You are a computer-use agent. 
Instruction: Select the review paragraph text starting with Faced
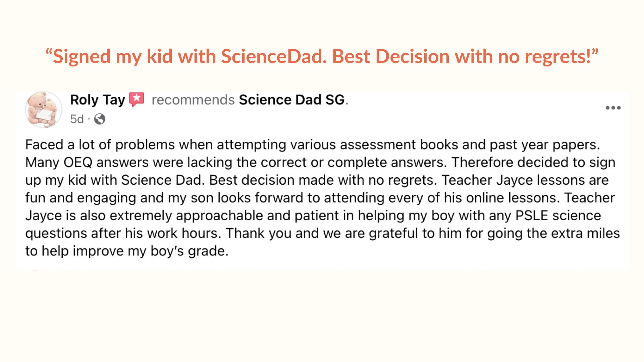tap(322, 198)
